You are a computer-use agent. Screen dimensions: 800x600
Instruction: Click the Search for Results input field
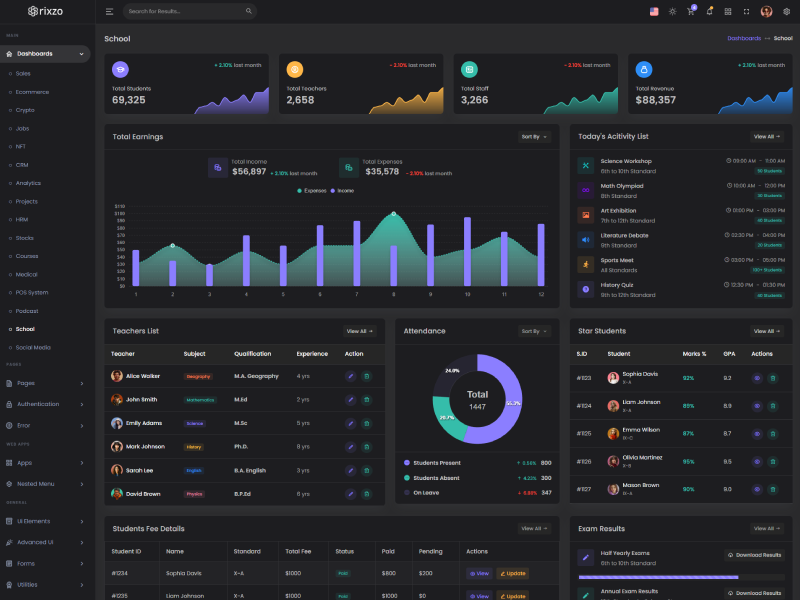point(188,11)
